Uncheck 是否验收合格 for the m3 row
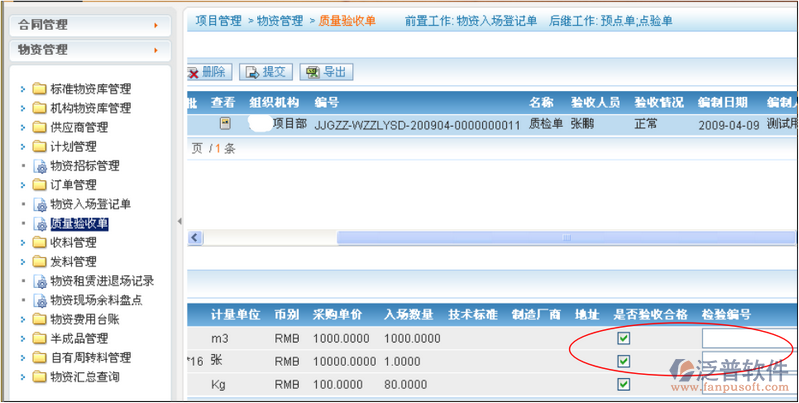 click(x=624, y=338)
